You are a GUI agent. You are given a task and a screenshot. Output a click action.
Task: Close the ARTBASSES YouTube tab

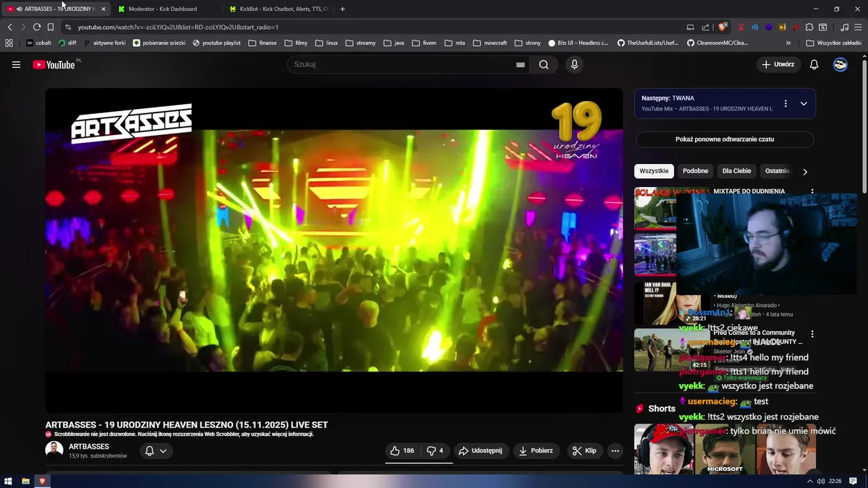tap(103, 9)
